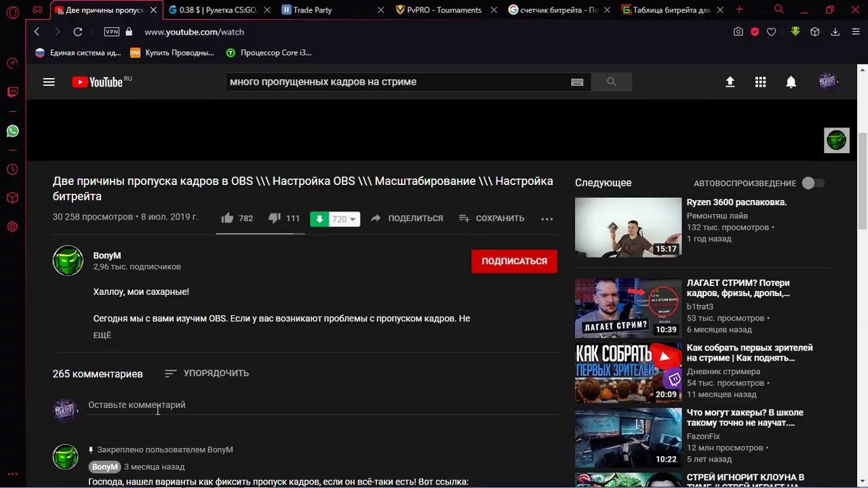Click the green download arrow button
This screenshot has width=868, height=488.
319,219
